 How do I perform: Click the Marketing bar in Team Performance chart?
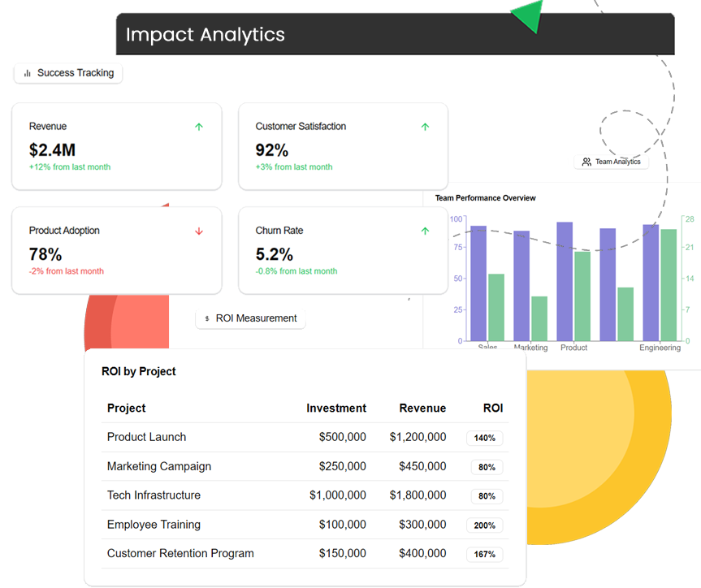point(520,284)
